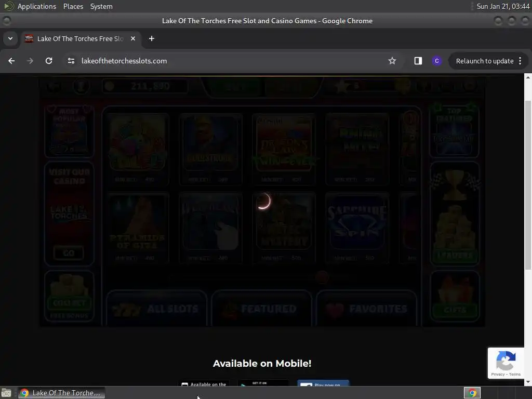
Task: Open the Leaders trophy panel
Action: (x=455, y=214)
